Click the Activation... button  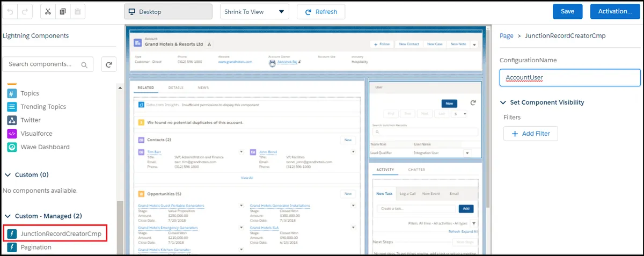click(x=614, y=11)
